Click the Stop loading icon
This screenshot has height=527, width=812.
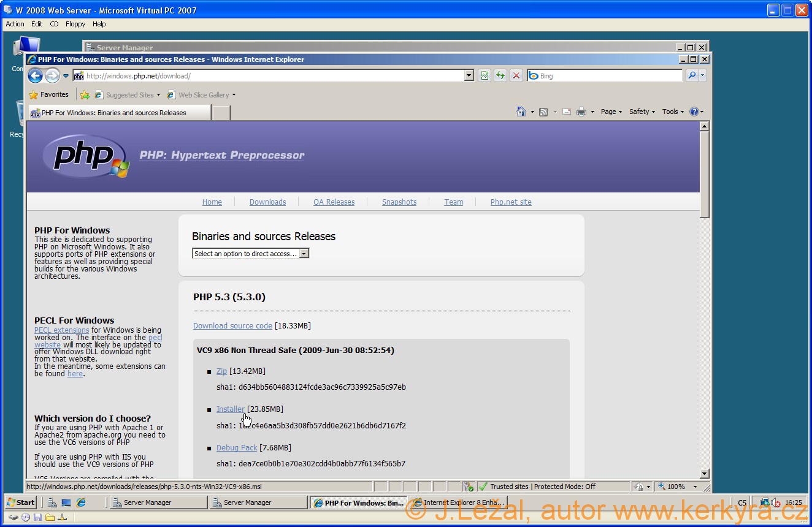pyautogui.click(x=516, y=76)
